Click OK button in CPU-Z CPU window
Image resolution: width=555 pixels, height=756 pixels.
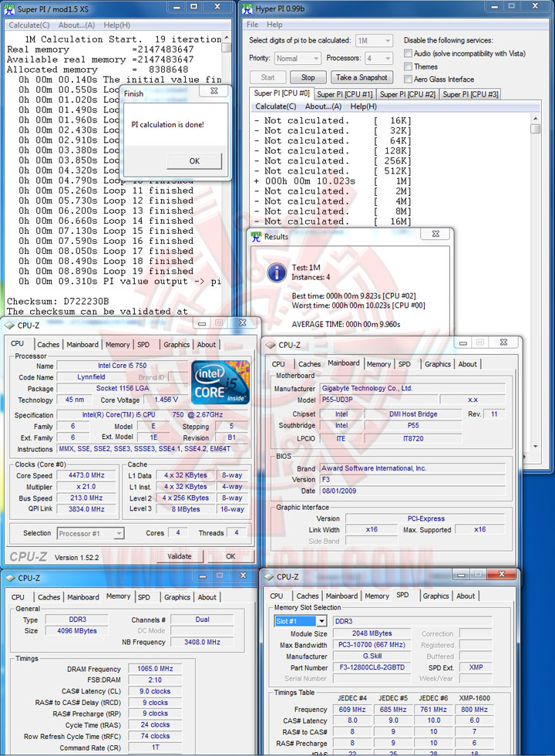click(230, 556)
